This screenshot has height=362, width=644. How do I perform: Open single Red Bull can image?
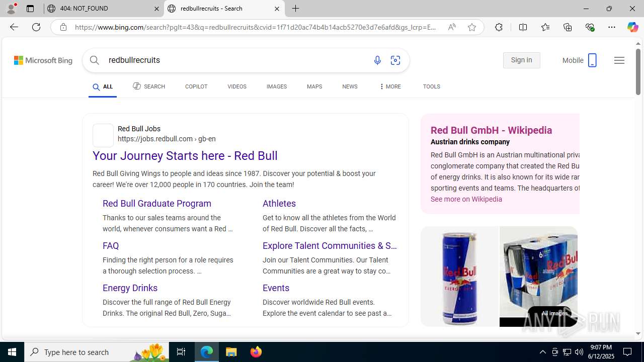click(x=460, y=277)
